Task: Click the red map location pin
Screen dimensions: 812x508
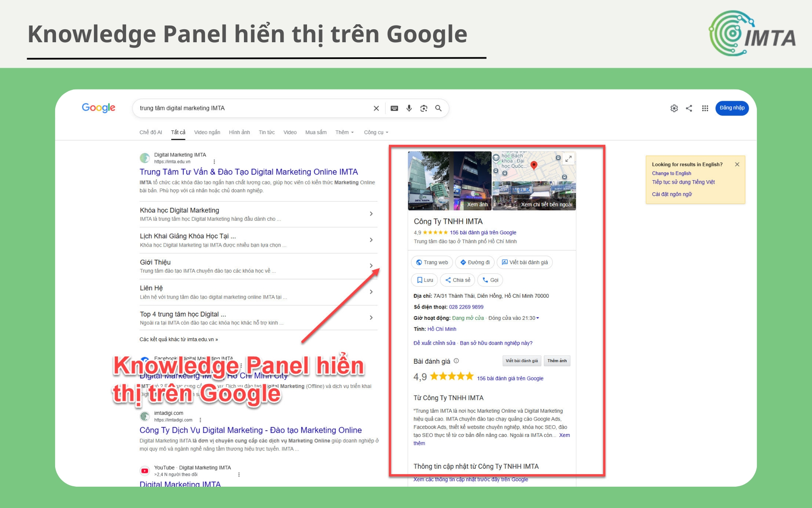Action: coord(534,165)
